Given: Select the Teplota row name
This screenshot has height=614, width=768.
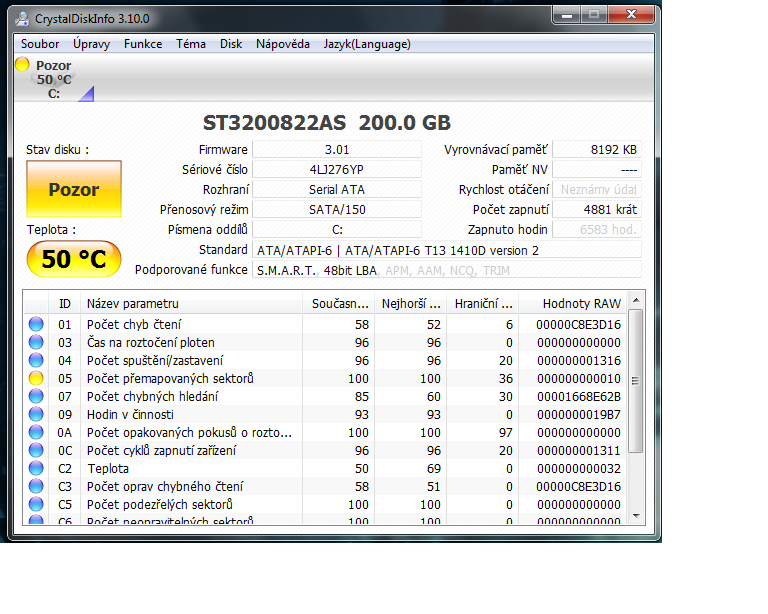Looking at the screenshot, I should click(x=108, y=469).
